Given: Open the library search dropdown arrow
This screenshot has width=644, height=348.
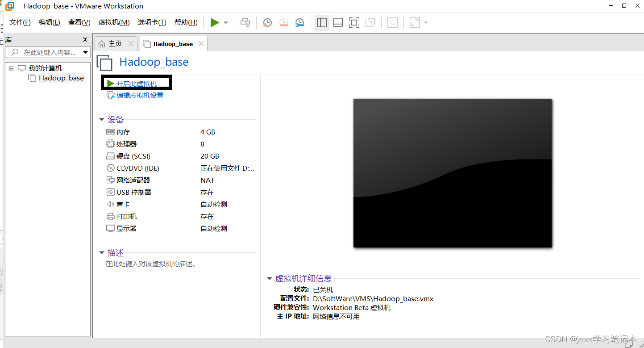Looking at the screenshot, I should 86,52.
